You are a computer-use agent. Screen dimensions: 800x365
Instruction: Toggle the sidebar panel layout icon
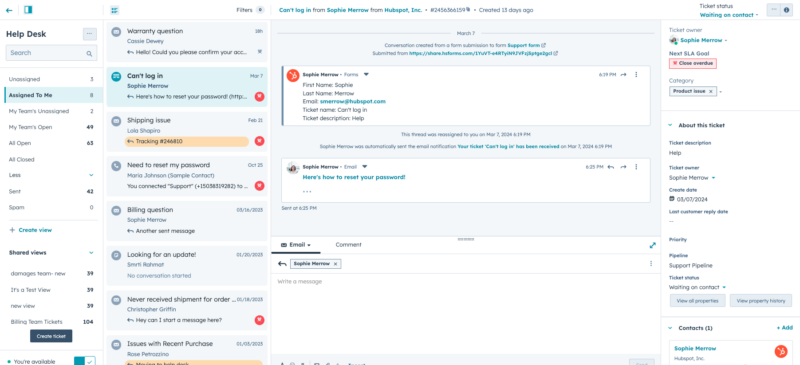tap(28, 10)
